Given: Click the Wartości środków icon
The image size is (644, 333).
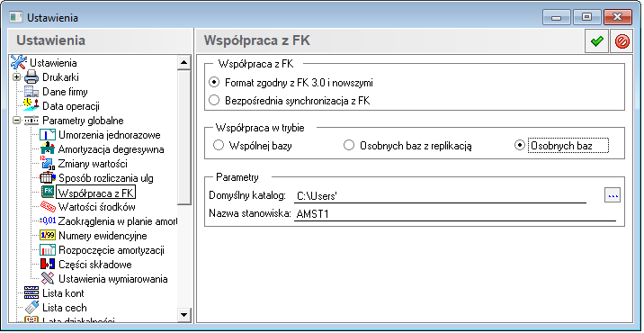Looking at the screenshot, I should 48,207.
